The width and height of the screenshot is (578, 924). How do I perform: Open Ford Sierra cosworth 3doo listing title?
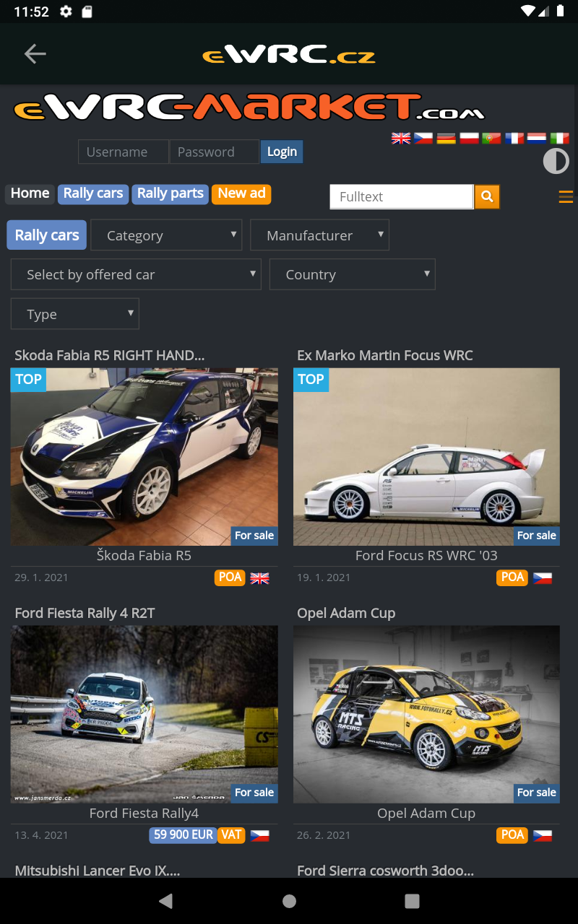[385, 871]
